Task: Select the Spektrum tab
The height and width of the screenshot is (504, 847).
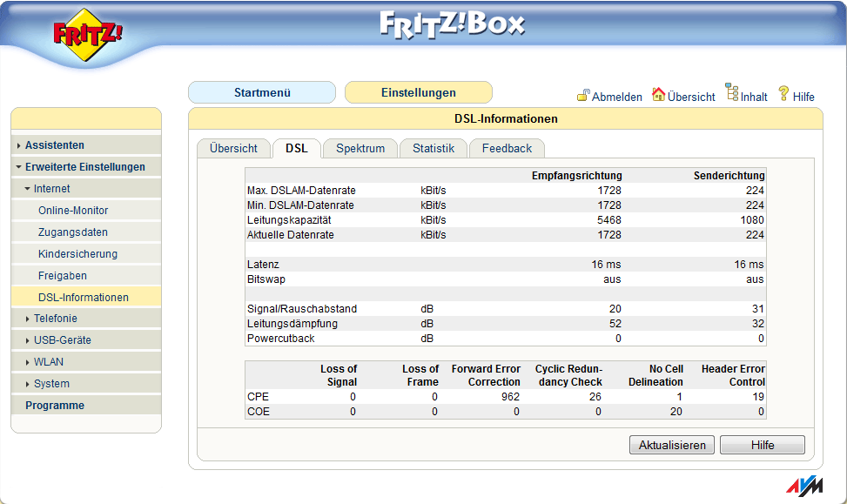Action: click(x=360, y=149)
